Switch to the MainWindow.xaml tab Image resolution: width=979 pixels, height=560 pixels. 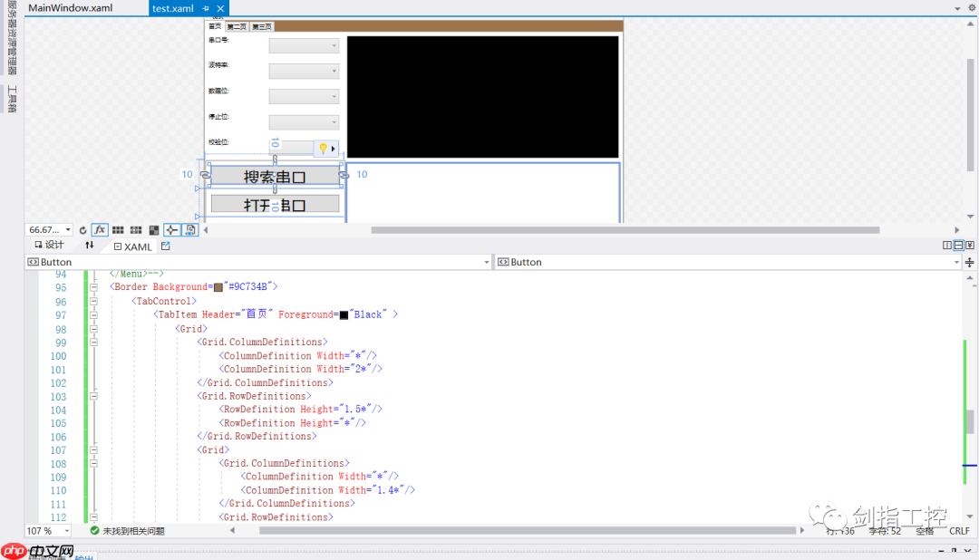point(71,8)
